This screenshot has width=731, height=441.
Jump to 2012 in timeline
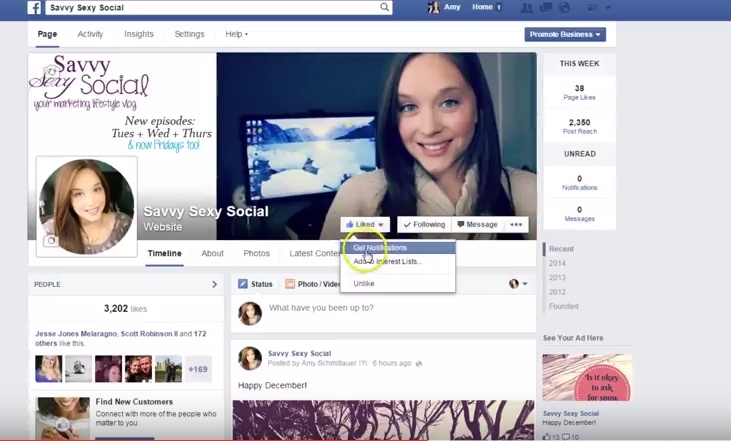[557, 292]
